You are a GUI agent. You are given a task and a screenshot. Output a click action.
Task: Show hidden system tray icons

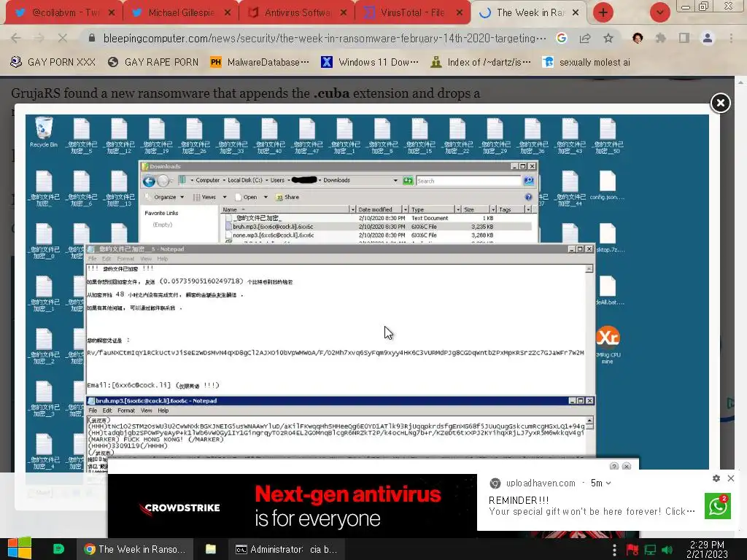click(x=614, y=550)
